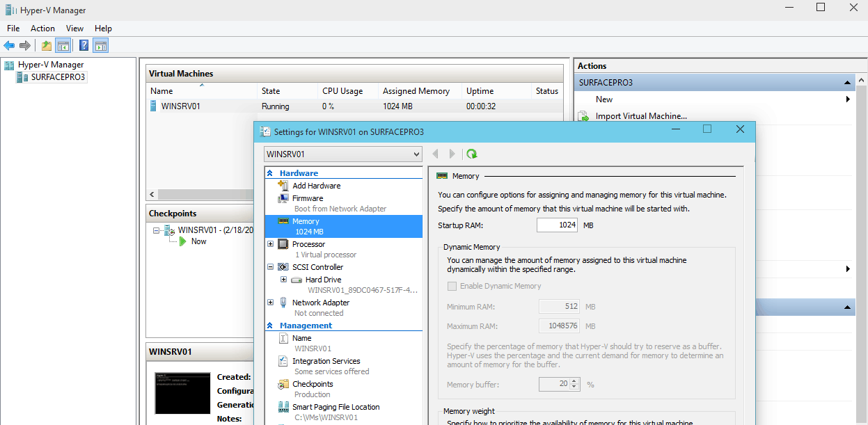The height and width of the screenshot is (425, 868).
Task: Collapse the Hardware section chevron
Action: pyautogui.click(x=271, y=173)
